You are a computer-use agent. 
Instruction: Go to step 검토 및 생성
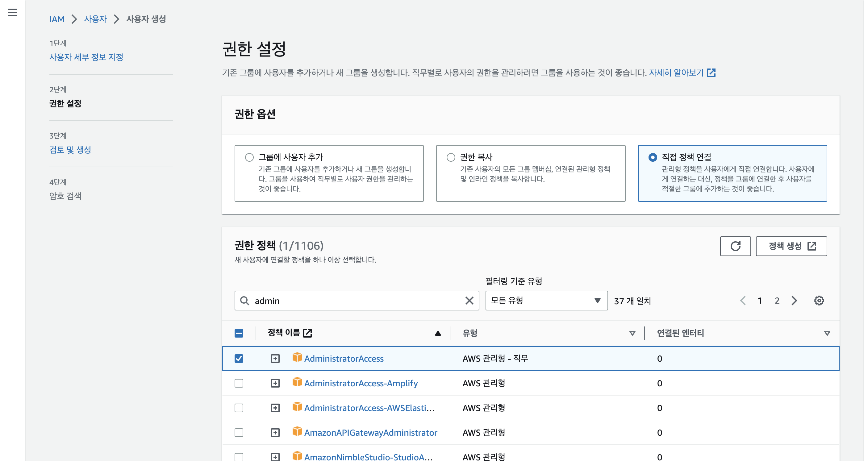pyautogui.click(x=70, y=150)
